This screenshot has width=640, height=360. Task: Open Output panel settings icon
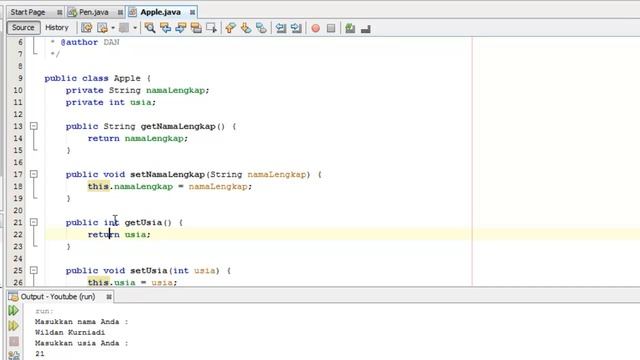click(14, 356)
